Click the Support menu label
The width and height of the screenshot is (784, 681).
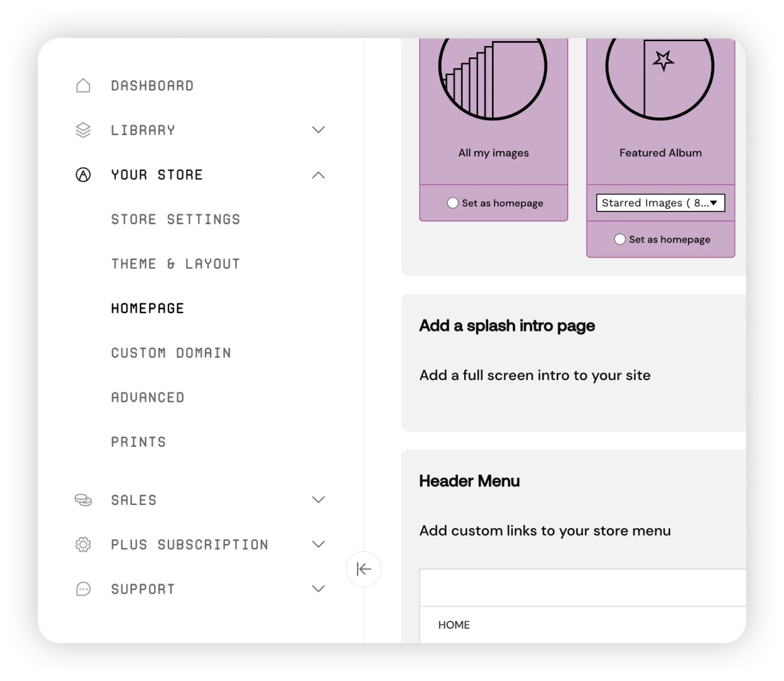(143, 589)
